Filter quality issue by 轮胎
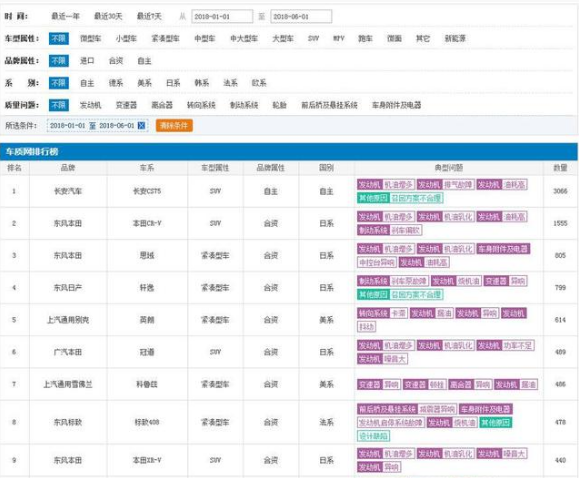 280,105
